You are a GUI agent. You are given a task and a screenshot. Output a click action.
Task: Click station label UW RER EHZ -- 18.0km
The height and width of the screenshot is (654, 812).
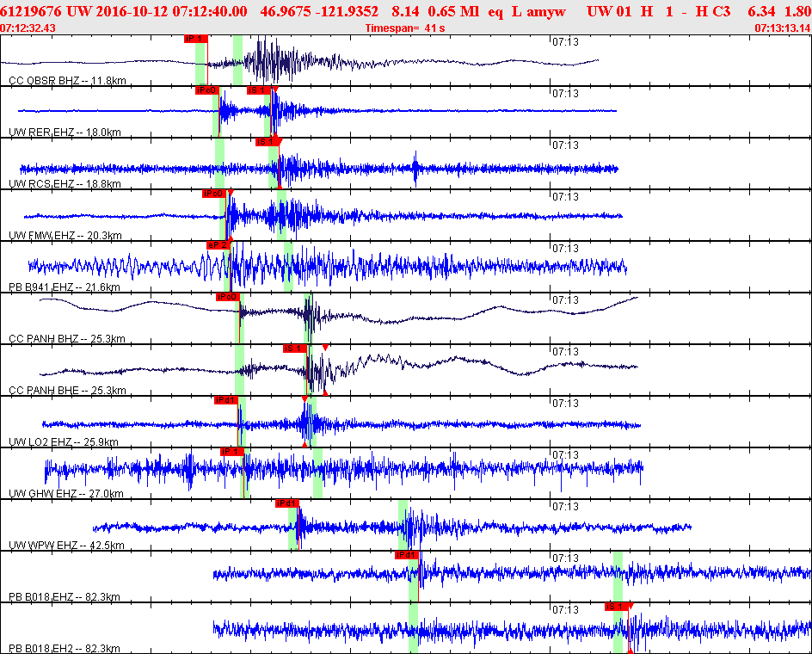[x=65, y=133]
